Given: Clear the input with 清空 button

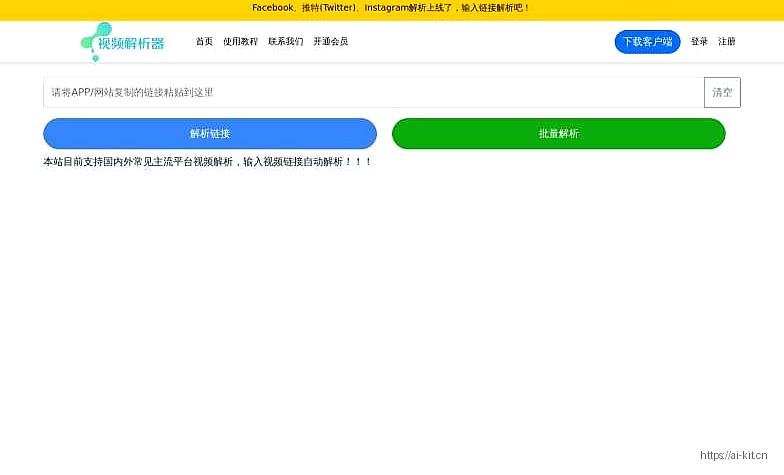Looking at the screenshot, I should (x=722, y=92).
